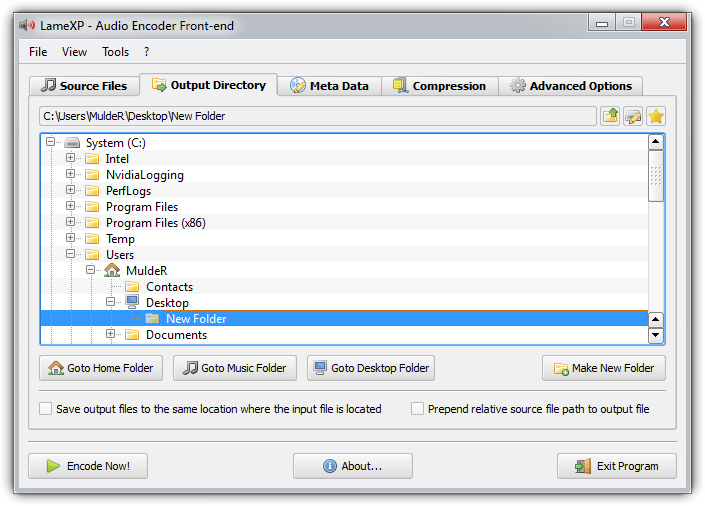
Task: Open the Compression tab
Action: pos(440,86)
